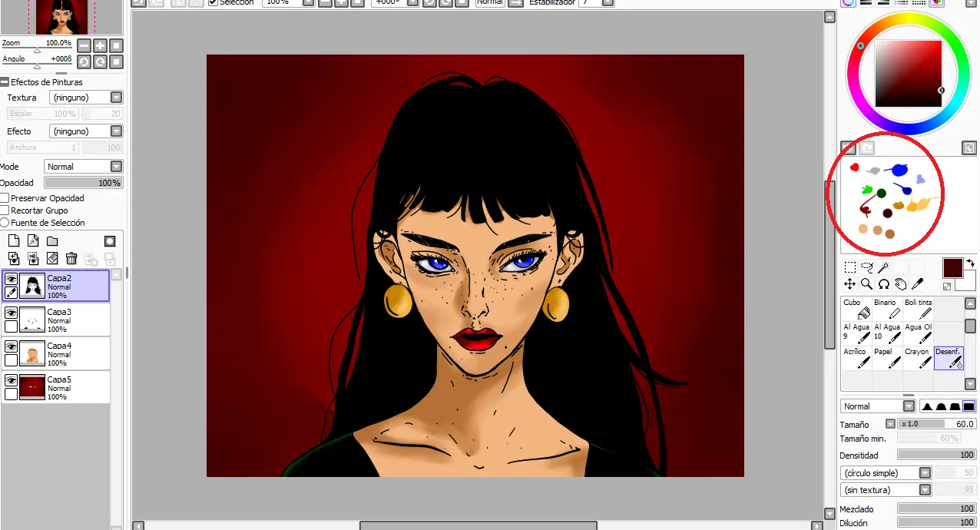
Task: Rotate the canvas view counterclockwise
Action: point(84,61)
